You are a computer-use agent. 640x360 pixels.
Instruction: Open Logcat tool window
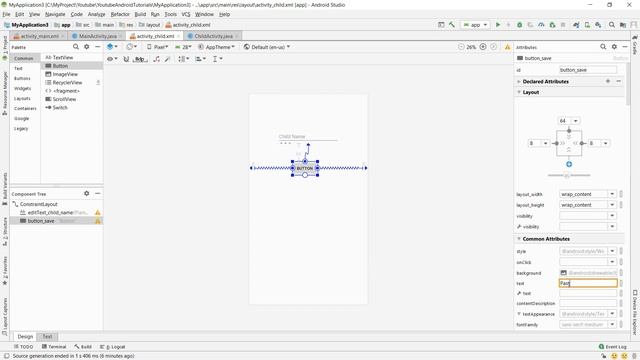coord(113,347)
